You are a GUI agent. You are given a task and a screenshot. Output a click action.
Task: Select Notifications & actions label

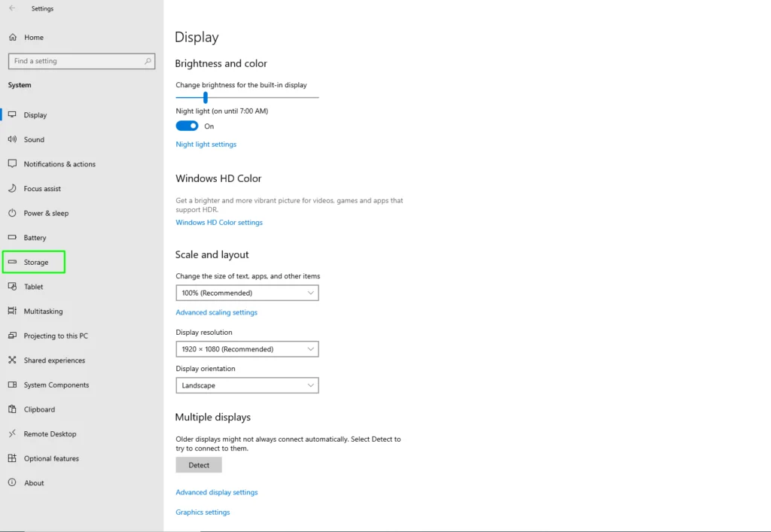(x=59, y=164)
